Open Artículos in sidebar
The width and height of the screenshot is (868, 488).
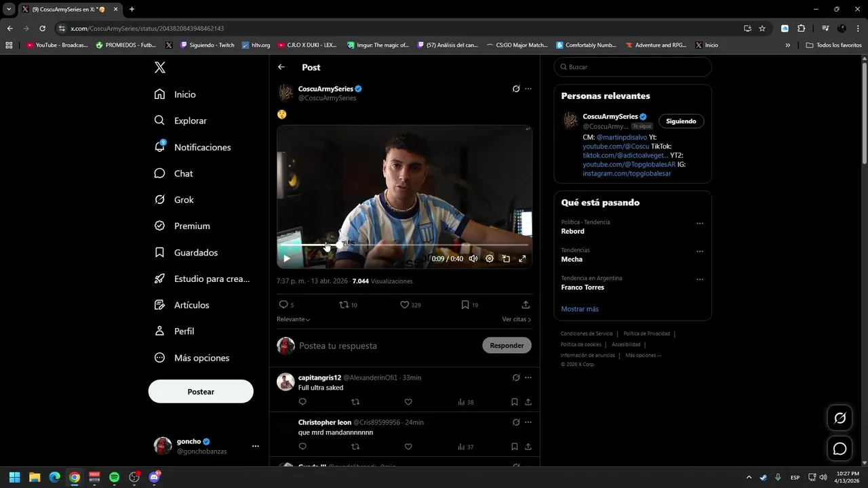pyautogui.click(x=182, y=305)
